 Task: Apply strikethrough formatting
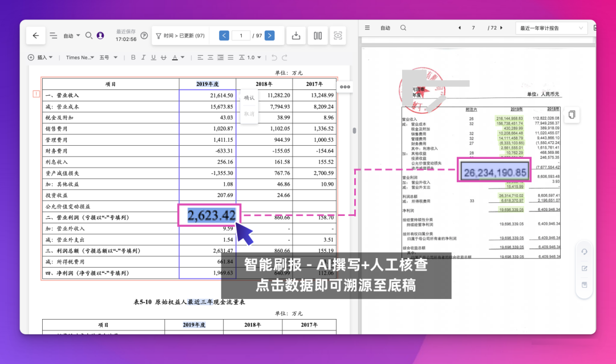click(164, 58)
